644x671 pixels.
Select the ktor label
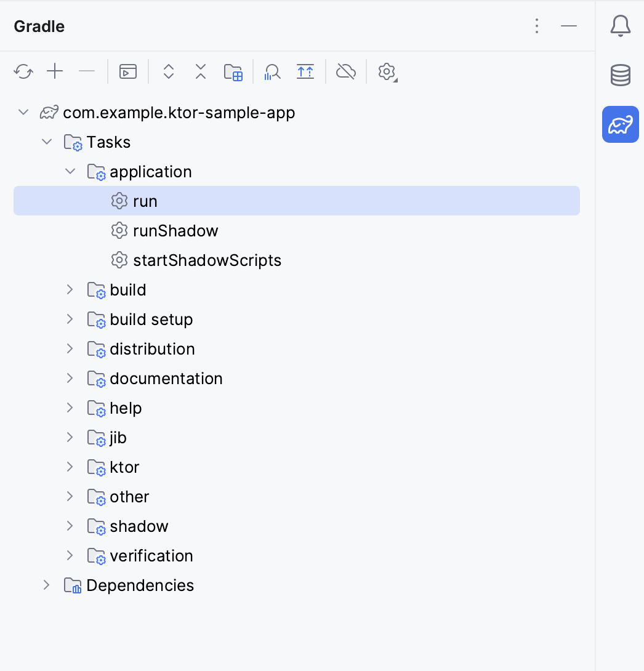pos(124,467)
